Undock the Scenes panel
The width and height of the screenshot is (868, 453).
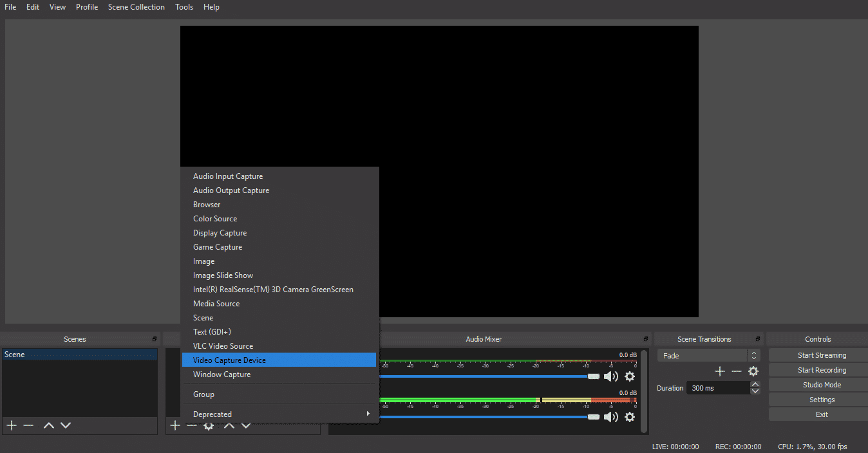pos(154,339)
